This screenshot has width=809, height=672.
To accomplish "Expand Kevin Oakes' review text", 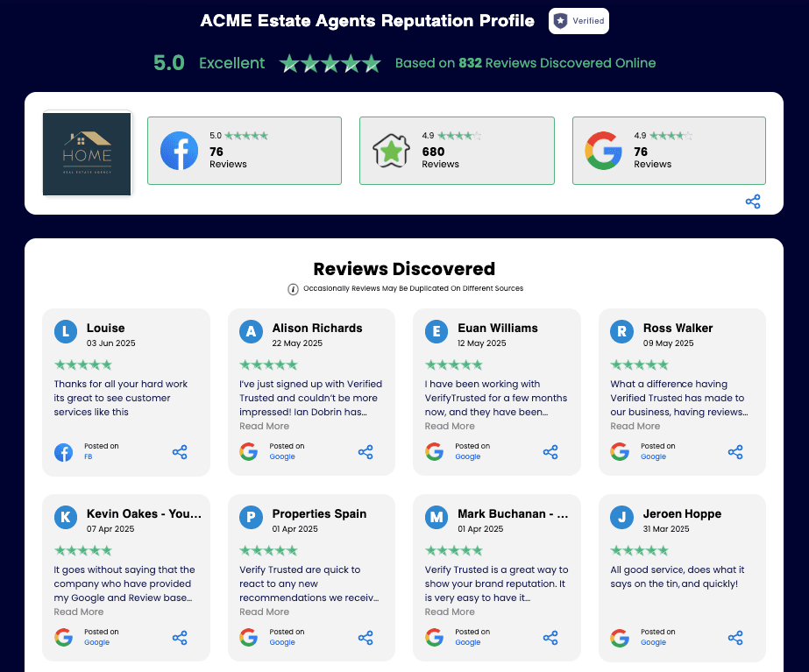I will click(x=78, y=612).
